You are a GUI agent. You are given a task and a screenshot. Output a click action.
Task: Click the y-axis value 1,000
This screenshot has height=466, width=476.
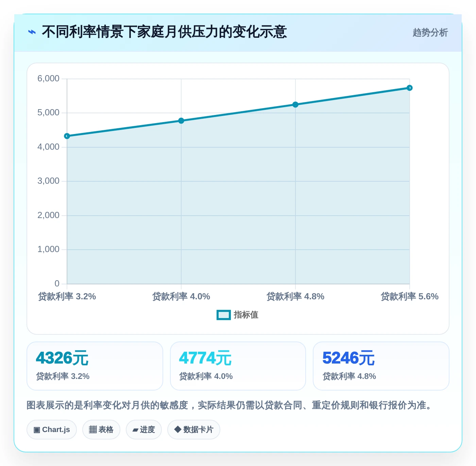click(x=48, y=249)
